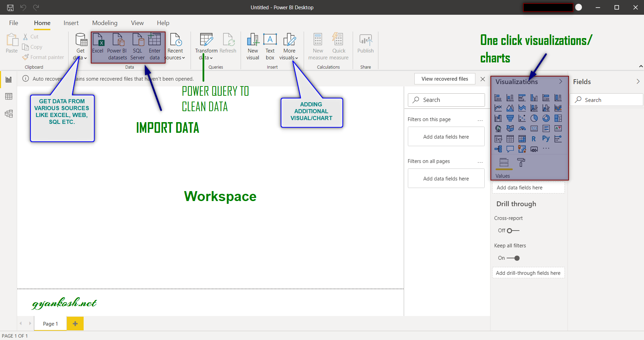
Task: Open options for Filters on this page
Action: (480, 120)
